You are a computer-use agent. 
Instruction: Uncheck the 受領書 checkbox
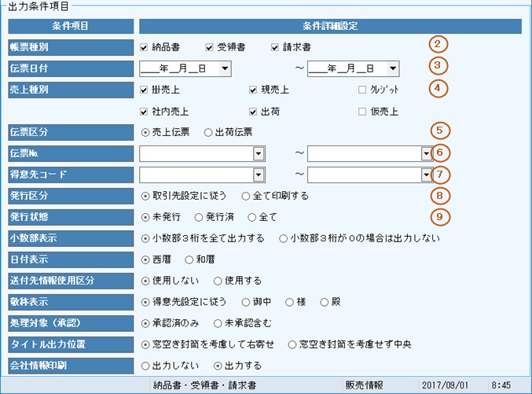pos(210,47)
